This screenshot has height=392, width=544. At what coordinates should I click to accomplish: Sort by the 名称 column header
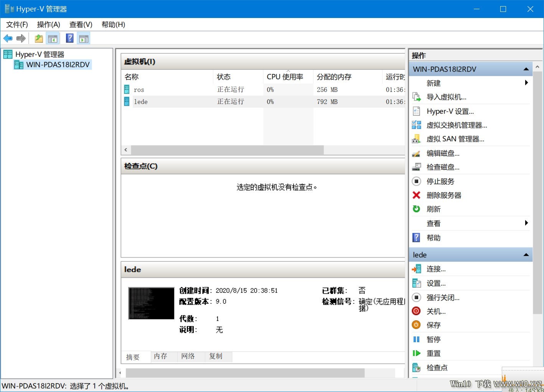(x=167, y=77)
